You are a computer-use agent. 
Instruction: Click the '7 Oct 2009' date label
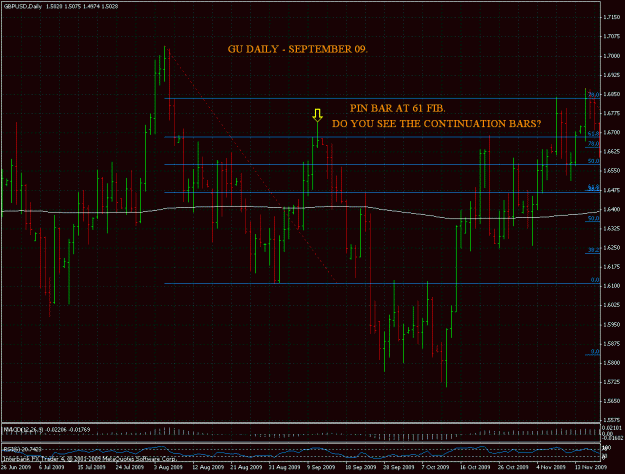[436, 467]
